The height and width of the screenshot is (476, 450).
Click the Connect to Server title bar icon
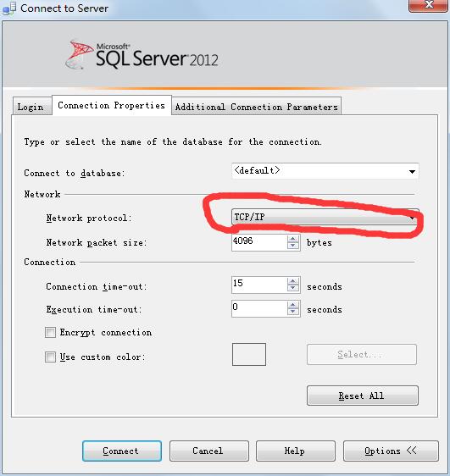coord(9,8)
